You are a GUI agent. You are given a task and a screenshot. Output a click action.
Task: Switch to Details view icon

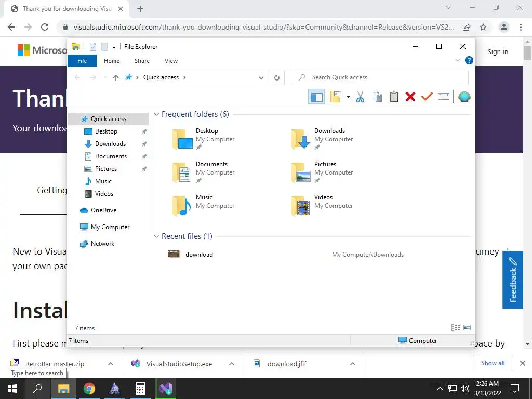click(x=456, y=328)
